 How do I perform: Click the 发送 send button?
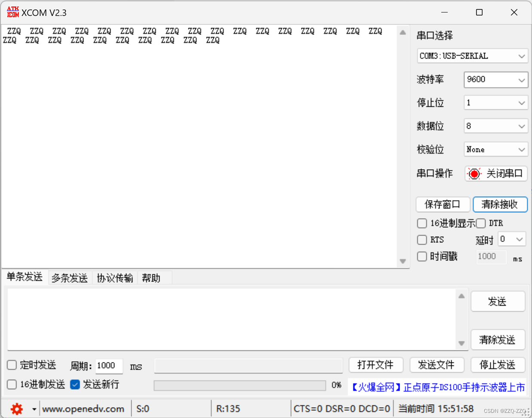coord(498,301)
